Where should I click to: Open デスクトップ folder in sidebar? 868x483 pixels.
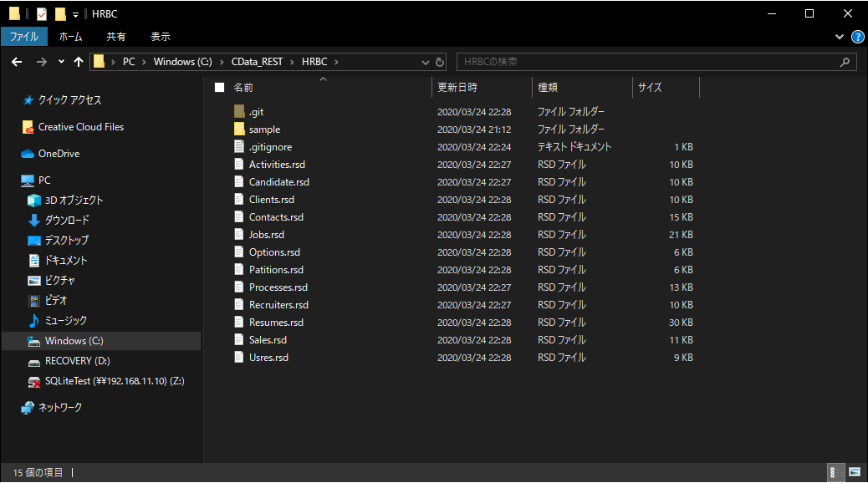pyautogui.click(x=66, y=240)
